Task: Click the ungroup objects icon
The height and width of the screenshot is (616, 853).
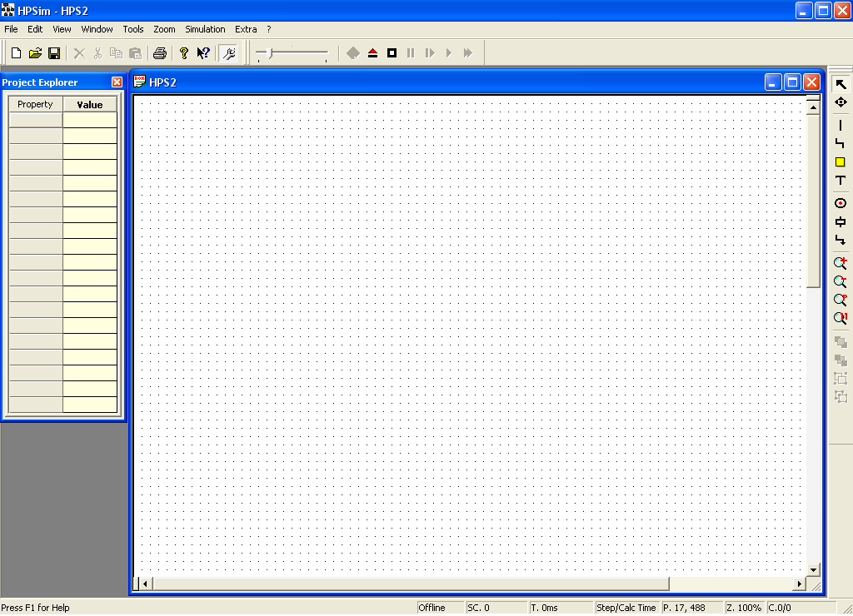Action: 841,396
